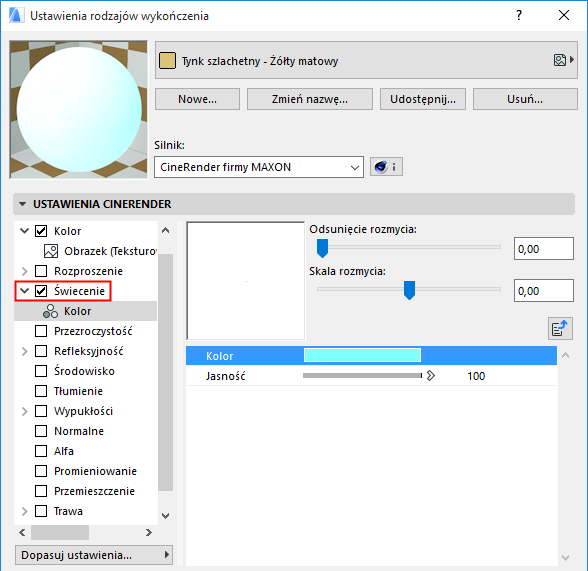Viewport: 588px width, 571px height.
Task: Expand the Rozproszenie chevron
Action: [x=24, y=271]
